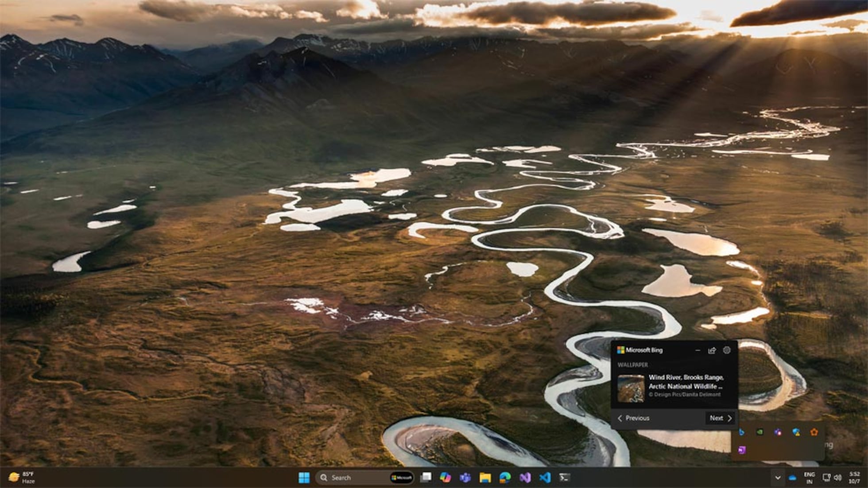
Task: Open OneNote from the tray overflow panel
Action: click(x=741, y=449)
